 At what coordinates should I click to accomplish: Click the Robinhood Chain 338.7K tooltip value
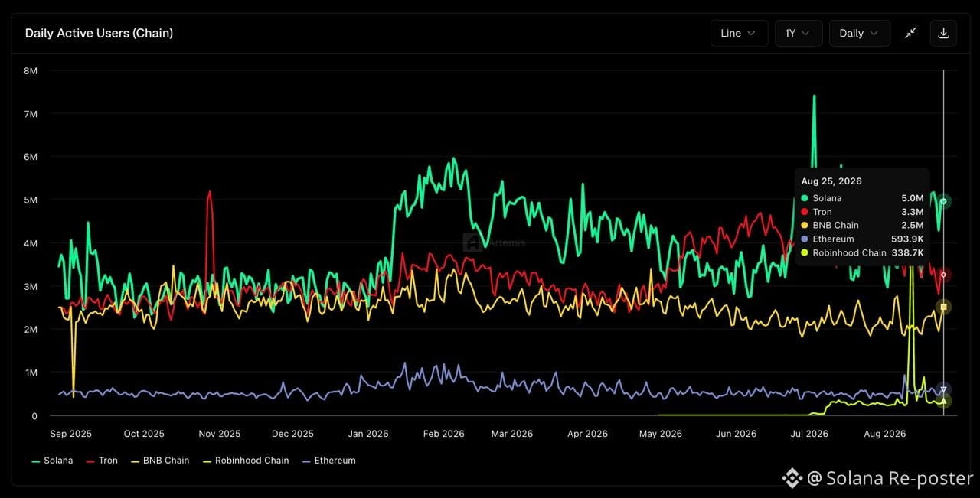(x=907, y=252)
